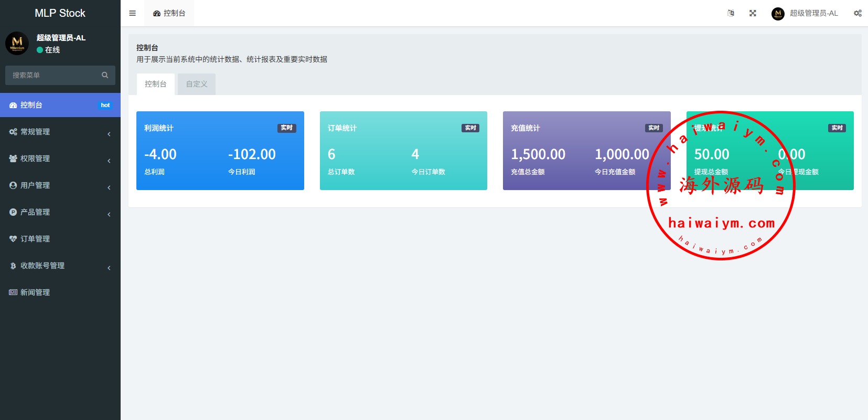Click the MLP Stock logo title
Screen dimensions: 868x420
60,13
